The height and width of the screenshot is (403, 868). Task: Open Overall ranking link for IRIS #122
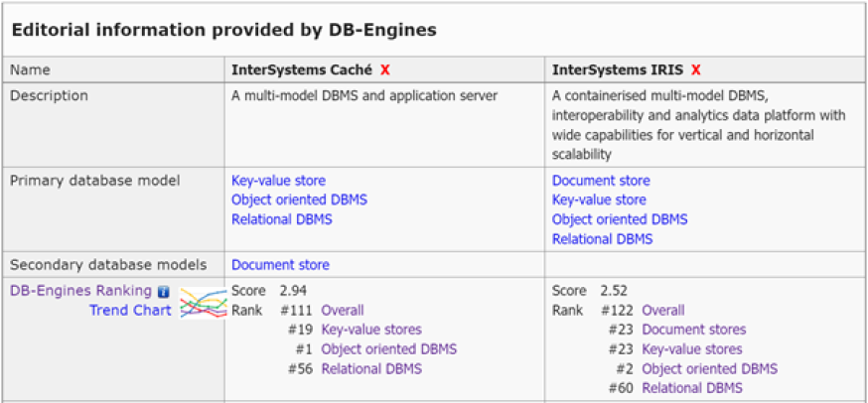[663, 310]
